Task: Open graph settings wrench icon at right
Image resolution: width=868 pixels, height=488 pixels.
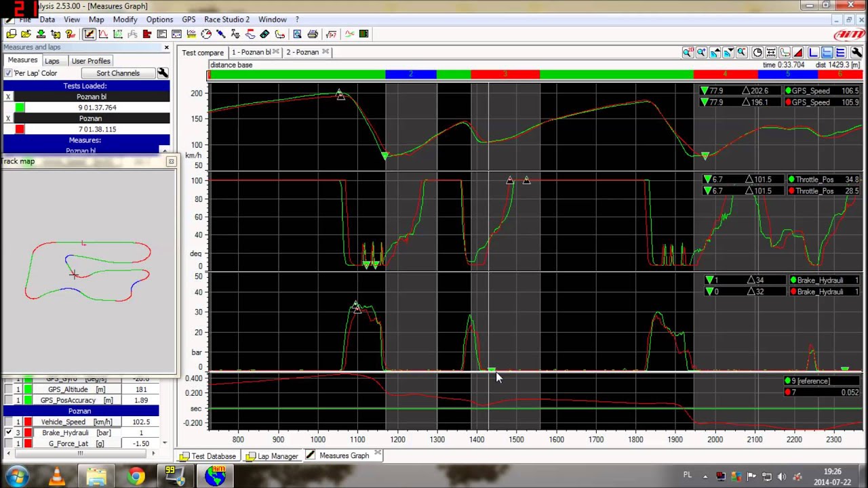Action: tap(857, 52)
